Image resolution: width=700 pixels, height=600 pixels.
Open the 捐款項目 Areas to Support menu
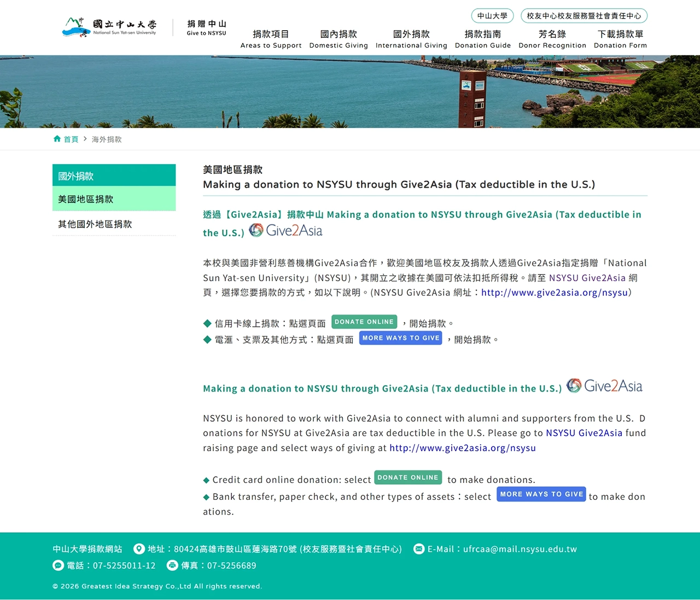pos(271,39)
